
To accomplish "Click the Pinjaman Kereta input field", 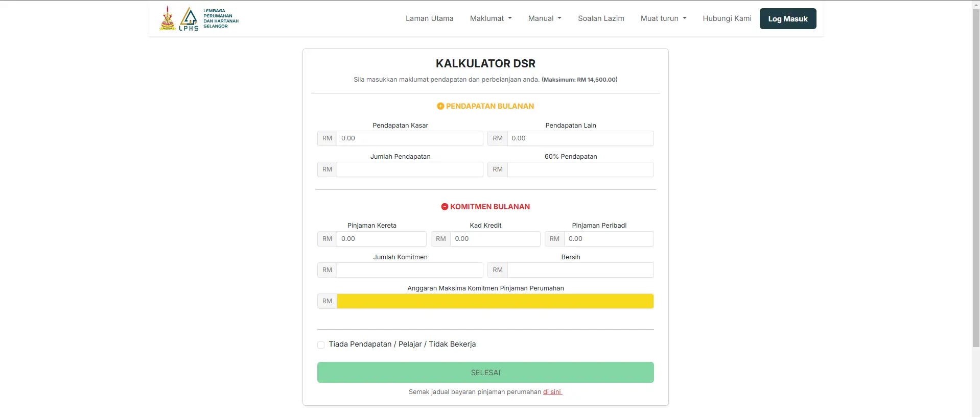I will (x=382, y=239).
